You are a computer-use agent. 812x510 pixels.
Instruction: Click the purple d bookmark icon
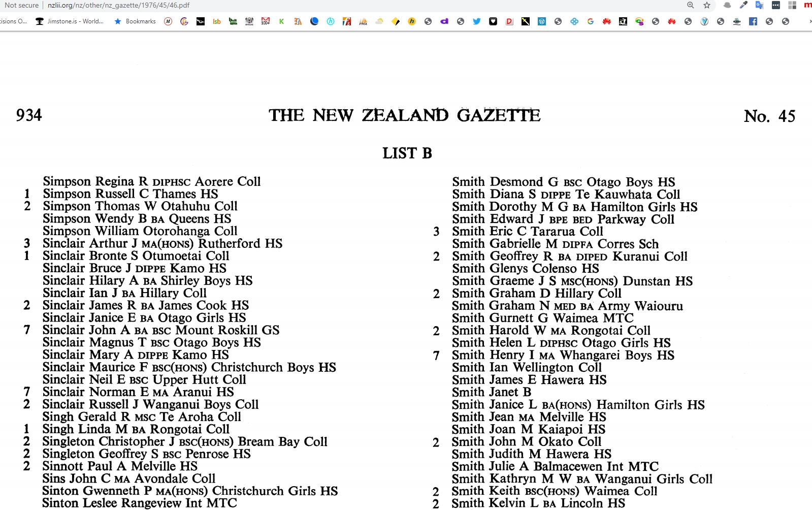click(444, 21)
